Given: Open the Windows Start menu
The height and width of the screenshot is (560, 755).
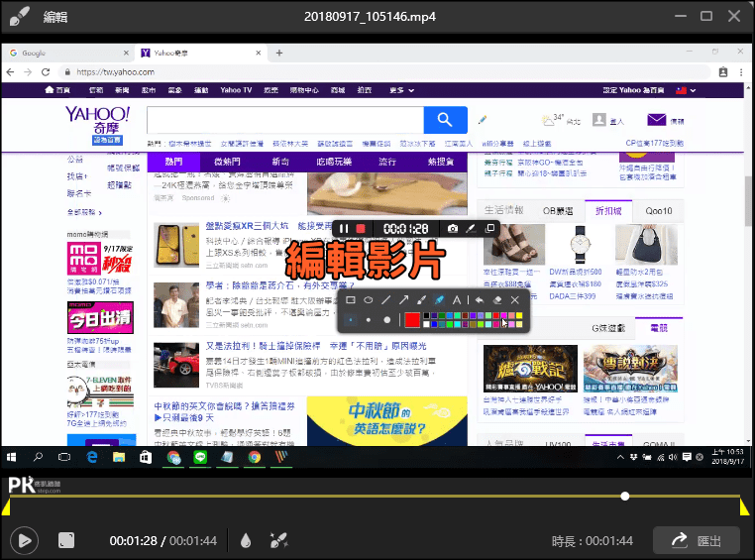Looking at the screenshot, I should (12, 457).
